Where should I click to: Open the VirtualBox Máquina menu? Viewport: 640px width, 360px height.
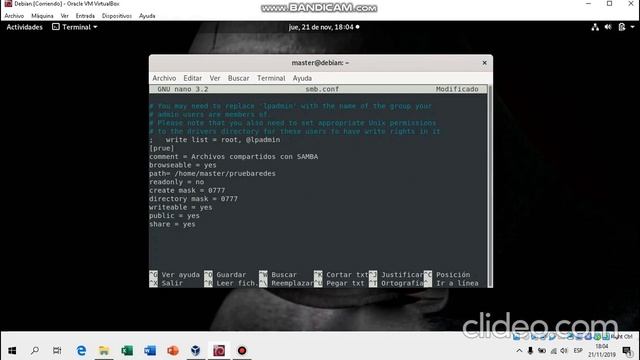42,16
